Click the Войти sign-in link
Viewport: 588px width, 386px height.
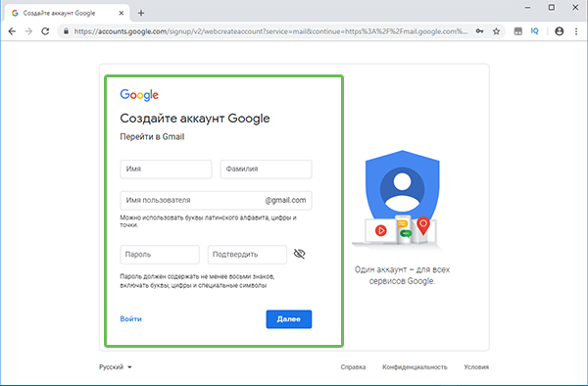click(x=131, y=319)
